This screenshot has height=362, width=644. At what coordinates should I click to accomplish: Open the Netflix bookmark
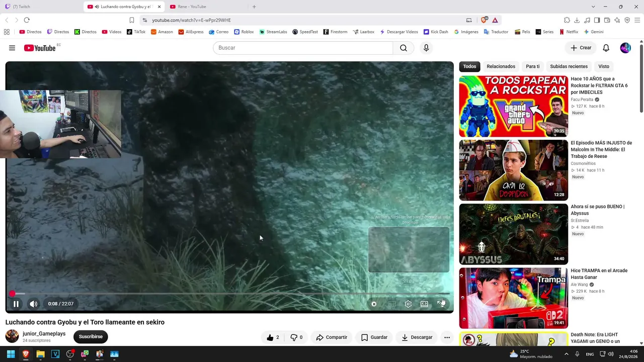pyautogui.click(x=569, y=32)
